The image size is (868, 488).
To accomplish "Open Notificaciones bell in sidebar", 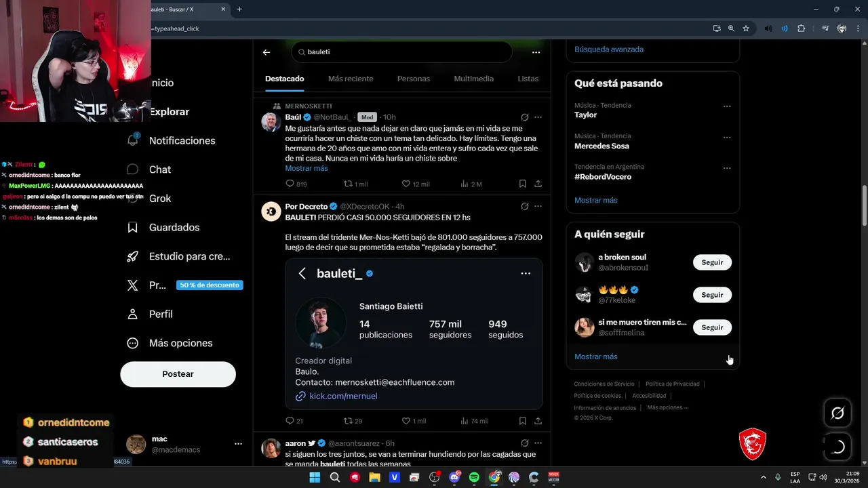I will click(x=171, y=140).
